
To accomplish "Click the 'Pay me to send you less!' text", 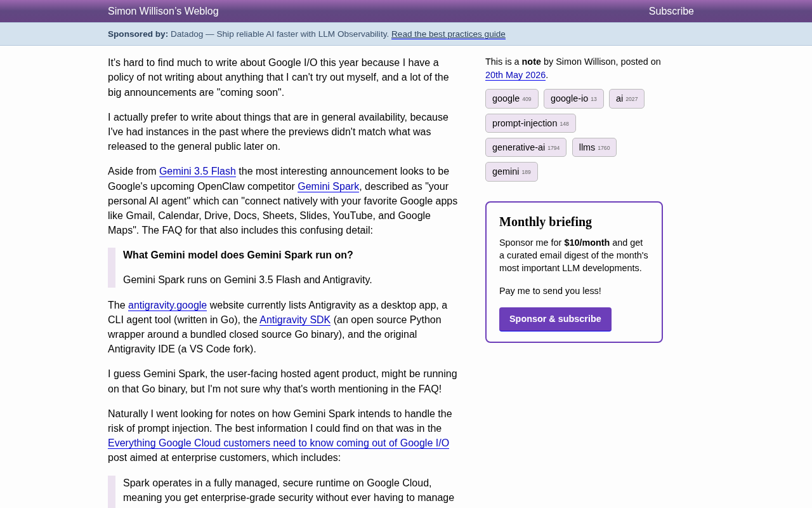I will pos(550,291).
